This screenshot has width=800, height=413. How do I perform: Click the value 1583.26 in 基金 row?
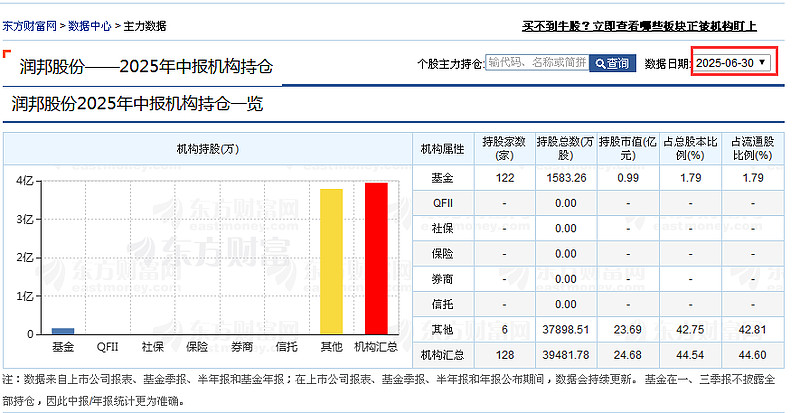566,178
